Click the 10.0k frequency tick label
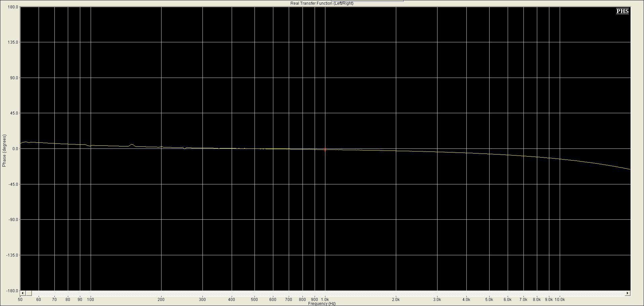The height and width of the screenshot is (306, 644). point(560,299)
